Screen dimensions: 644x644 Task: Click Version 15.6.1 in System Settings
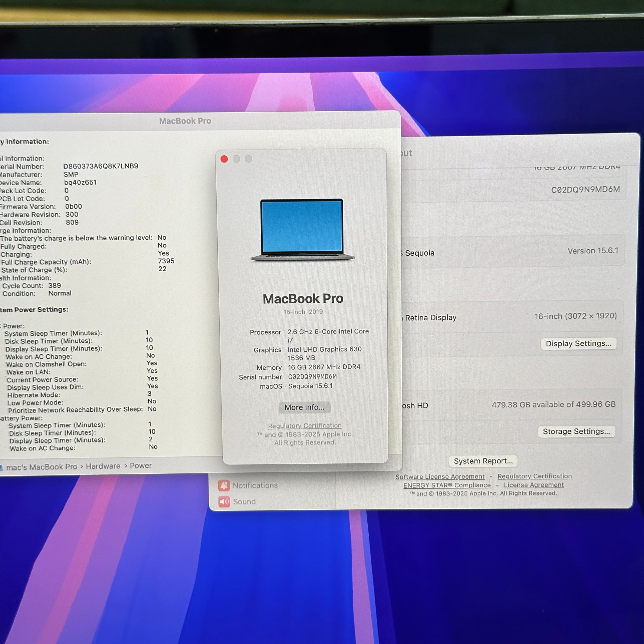click(593, 251)
